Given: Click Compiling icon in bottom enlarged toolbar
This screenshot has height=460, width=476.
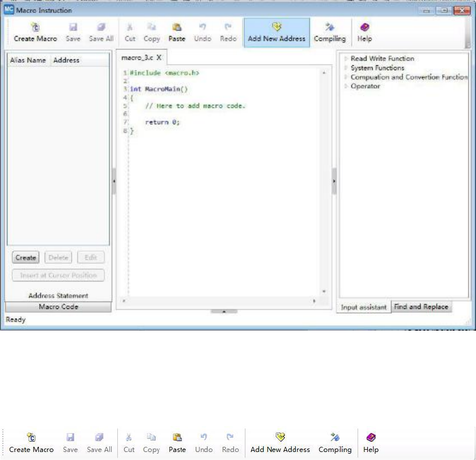Looking at the screenshot, I should 335,437.
